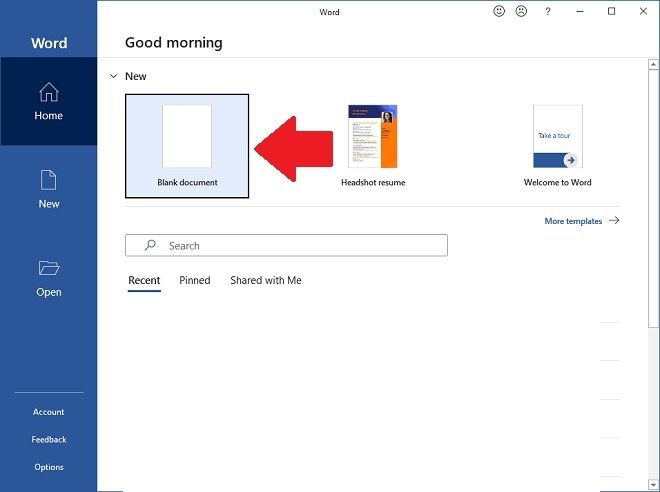
Task: Maximize the Word window
Action: [x=612, y=12]
